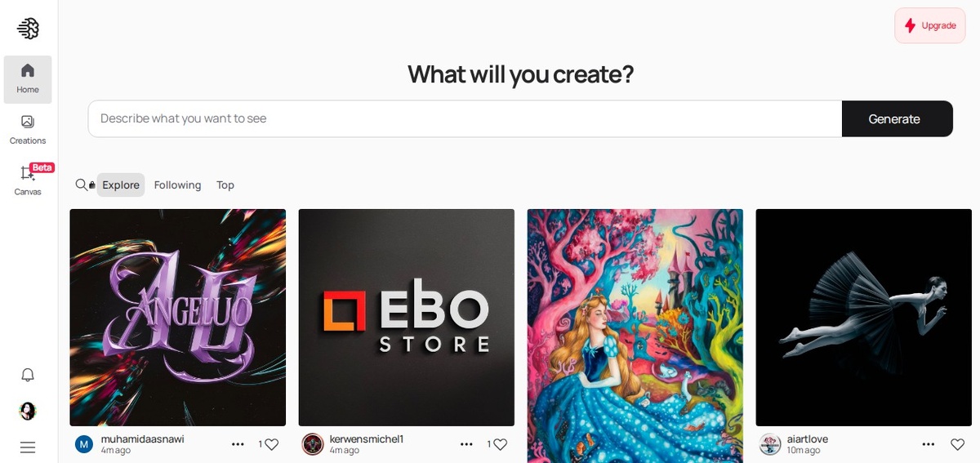This screenshot has height=463, width=980.
Task: Click the search magnifier icon beside Explore
Action: tap(82, 185)
